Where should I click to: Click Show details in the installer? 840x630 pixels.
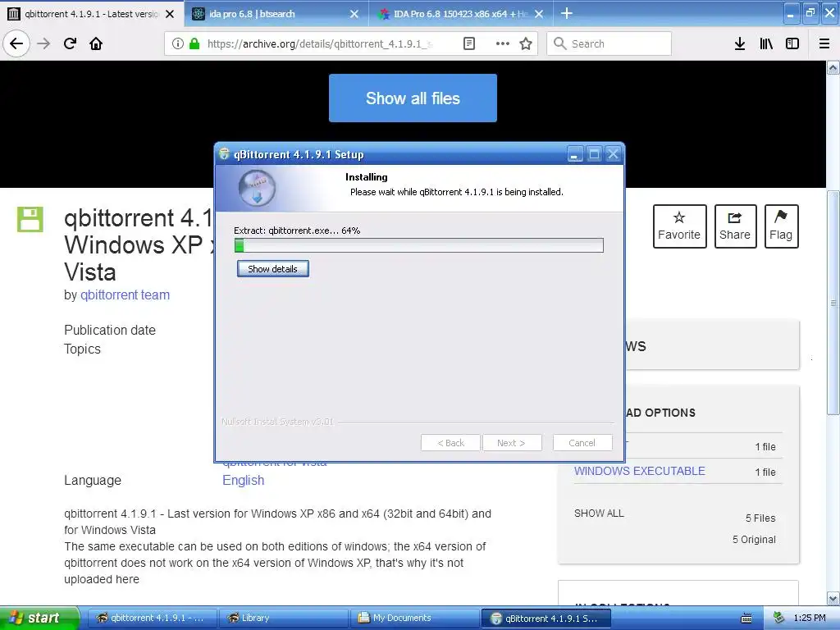click(272, 269)
